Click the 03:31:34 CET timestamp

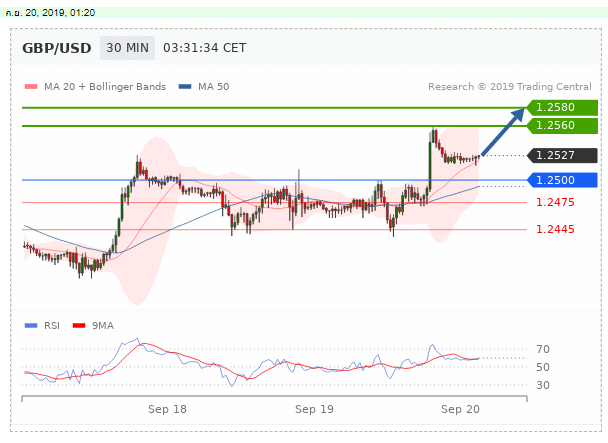click(204, 48)
